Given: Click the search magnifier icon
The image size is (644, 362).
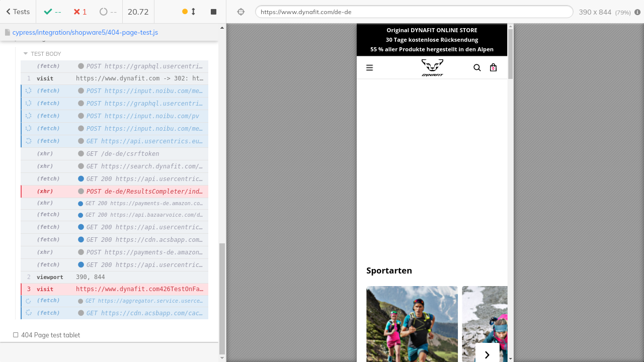Looking at the screenshot, I should pos(477,68).
